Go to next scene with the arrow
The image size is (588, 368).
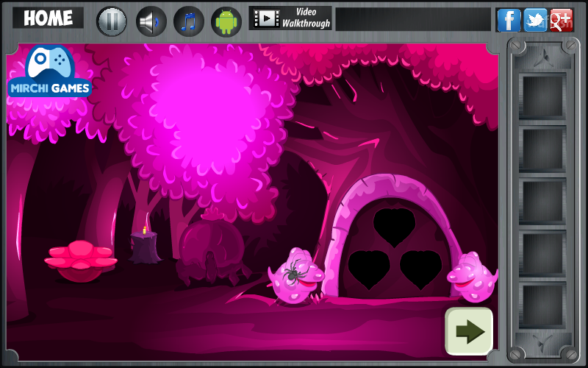click(469, 331)
